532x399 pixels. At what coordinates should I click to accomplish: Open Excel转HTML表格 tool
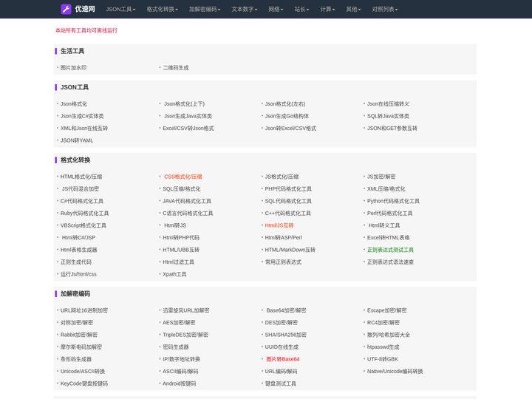(x=388, y=238)
